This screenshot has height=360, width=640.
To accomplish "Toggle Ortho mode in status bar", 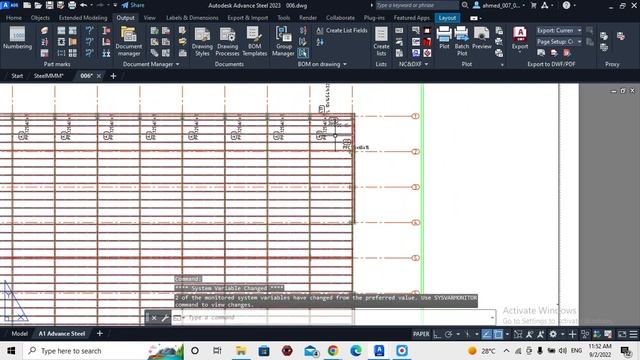I will point(437,334).
